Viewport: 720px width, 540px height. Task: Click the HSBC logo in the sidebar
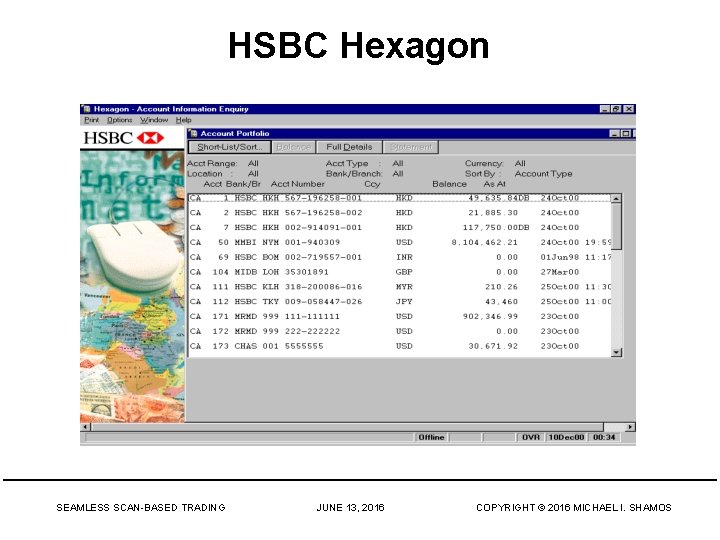coord(124,138)
